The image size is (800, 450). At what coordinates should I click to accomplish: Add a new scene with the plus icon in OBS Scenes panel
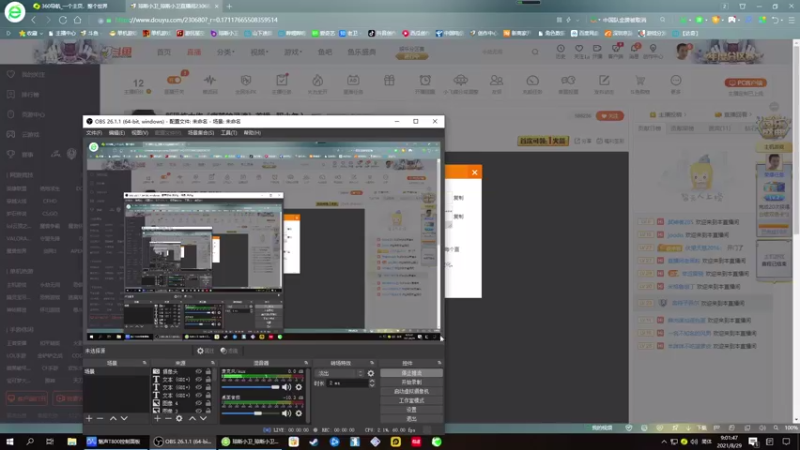(89, 418)
